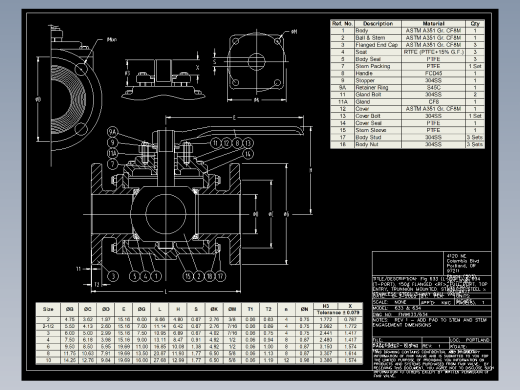Click callout balloon 13 near the handle

pos(248,143)
